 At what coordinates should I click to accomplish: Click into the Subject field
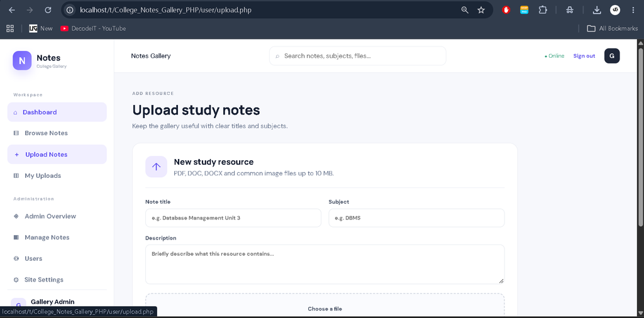416,218
